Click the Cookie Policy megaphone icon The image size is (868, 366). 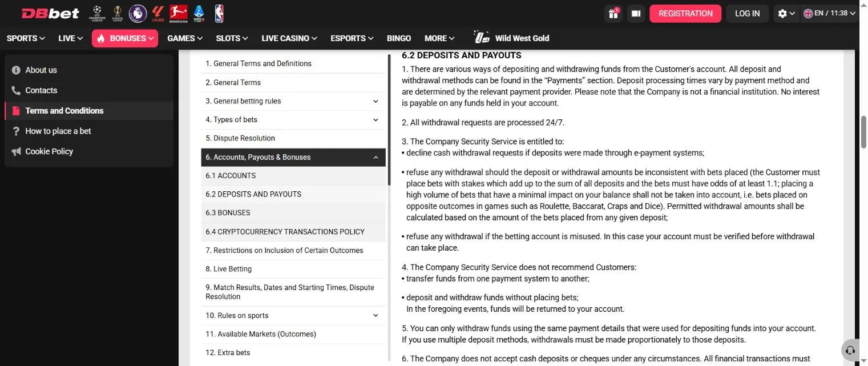pos(16,151)
